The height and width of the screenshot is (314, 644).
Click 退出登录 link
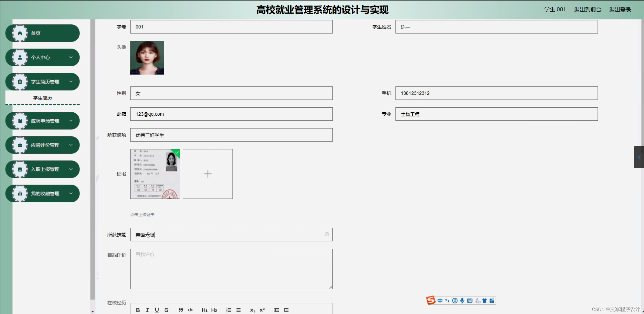(x=620, y=10)
